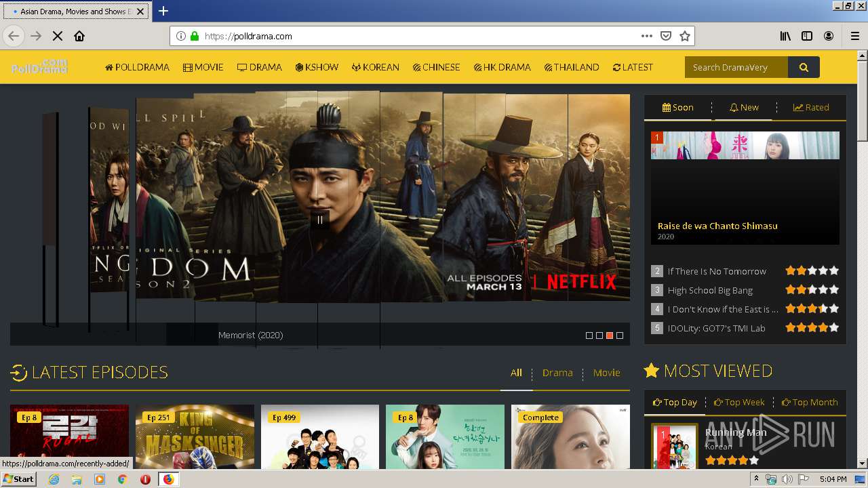The image size is (868, 488).
Task: Type in the Search DramaVery field
Action: tap(736, 67)
